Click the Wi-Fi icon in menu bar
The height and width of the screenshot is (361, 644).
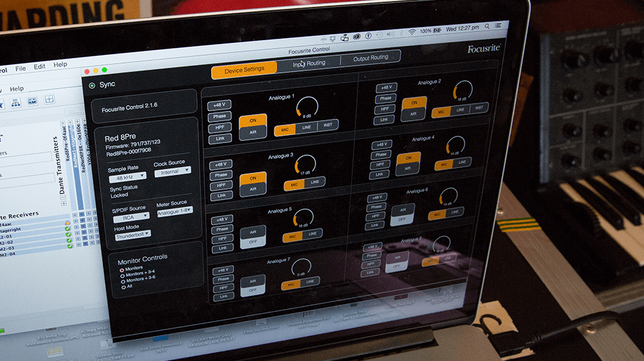click(x=411, y=32)
